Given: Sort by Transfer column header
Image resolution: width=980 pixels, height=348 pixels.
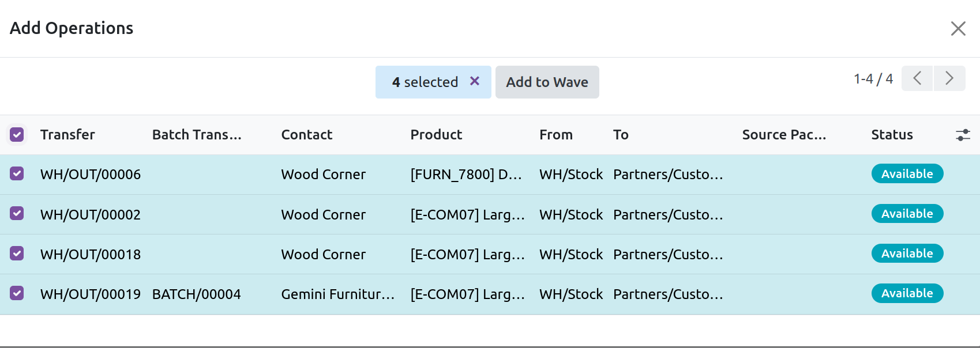Looking at the screenshot, I should (x=67, y=135).
